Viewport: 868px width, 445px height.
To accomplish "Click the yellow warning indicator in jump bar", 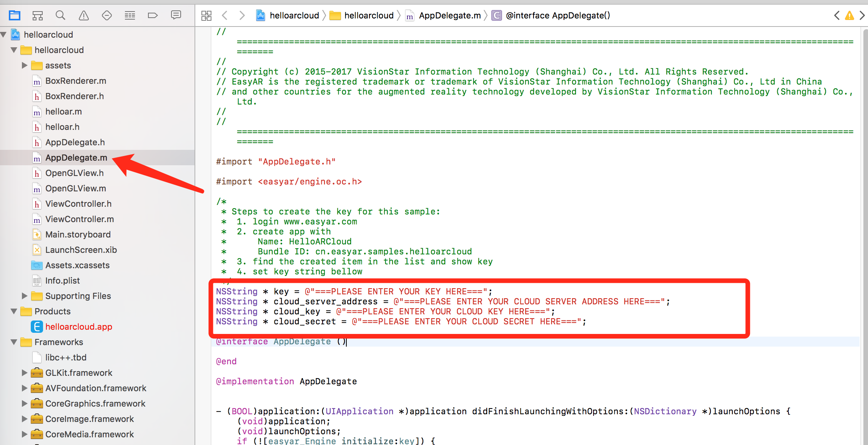I will 849,15.
